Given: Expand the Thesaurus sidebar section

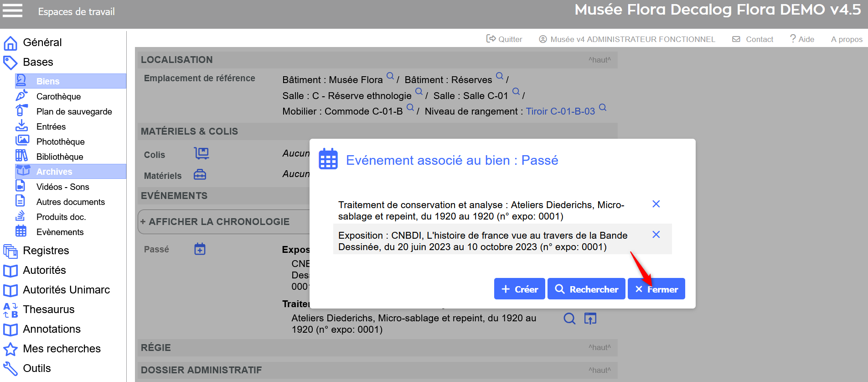Looking at the screenshot, I should [48, 309].
